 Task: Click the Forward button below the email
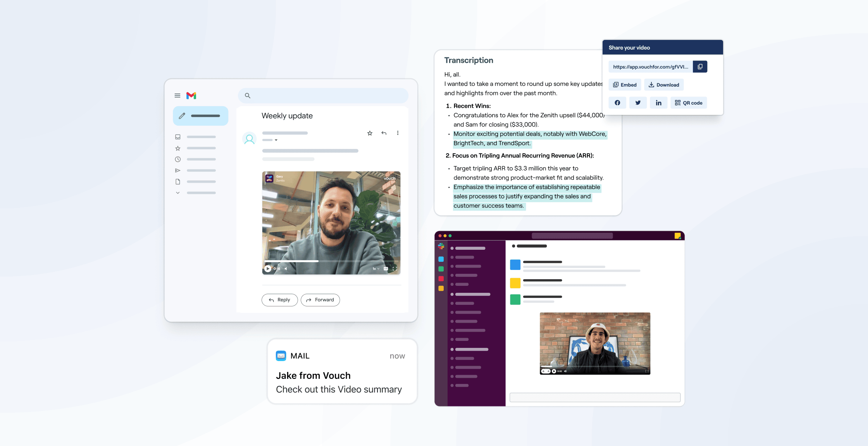click(320, 300)
